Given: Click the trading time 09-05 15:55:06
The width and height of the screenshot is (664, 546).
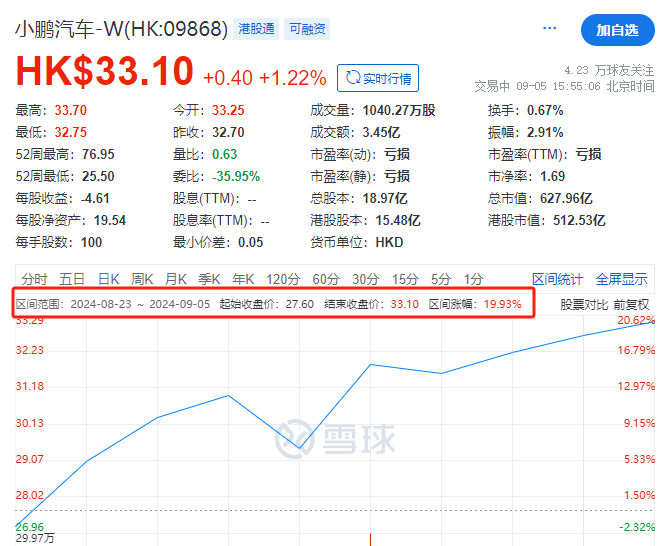Looking at the screenshot, I should pos(558,86).
